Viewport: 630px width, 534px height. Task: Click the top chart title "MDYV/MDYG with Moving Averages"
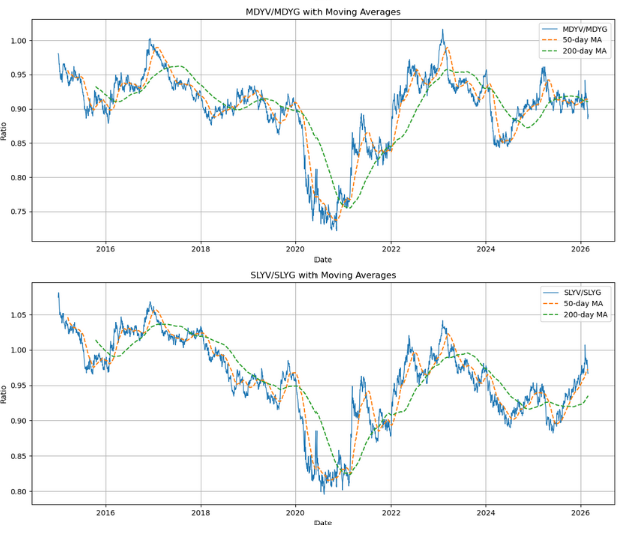[320, 11]
